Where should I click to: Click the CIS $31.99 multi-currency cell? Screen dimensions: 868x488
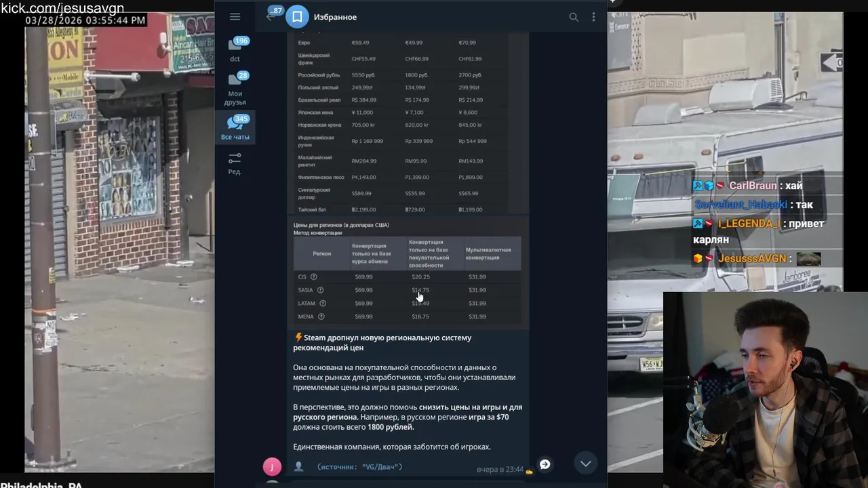pyautogui.click(x=477, y=277)
